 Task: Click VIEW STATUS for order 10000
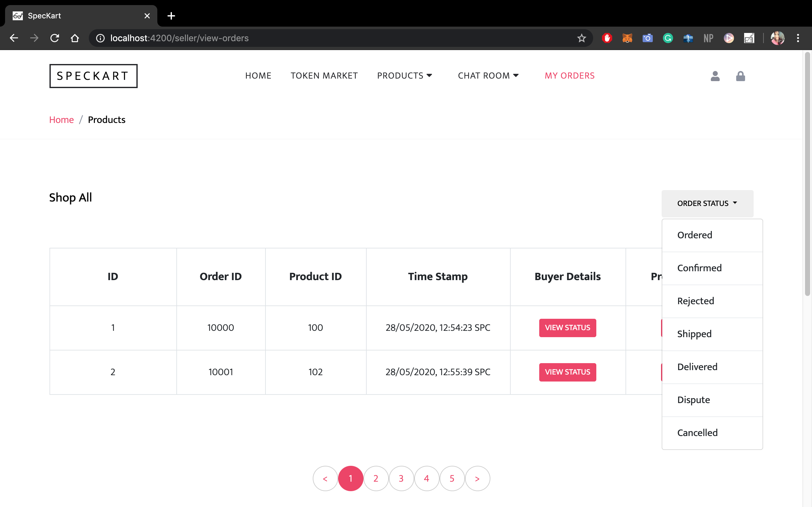567,328
